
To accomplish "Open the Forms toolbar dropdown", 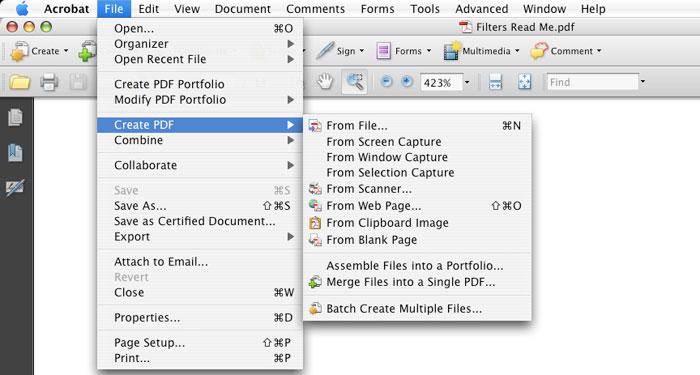I will pyautogui.click(x=429, y=51).
